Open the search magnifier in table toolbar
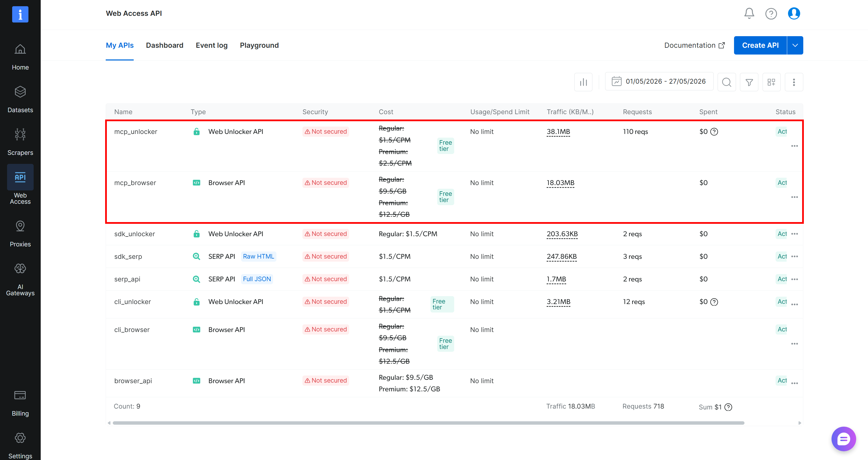Screen dimensions: 868x460 (727, 82)
